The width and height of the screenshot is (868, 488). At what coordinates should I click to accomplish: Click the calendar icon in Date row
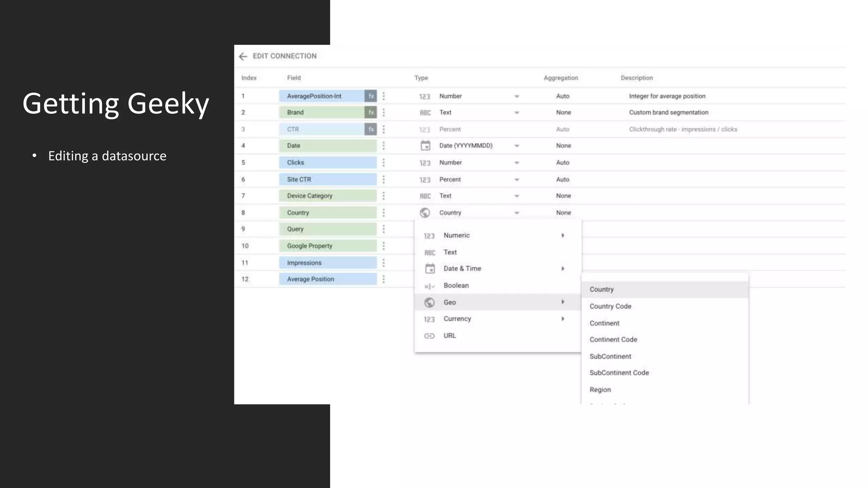tap(425, 146)
